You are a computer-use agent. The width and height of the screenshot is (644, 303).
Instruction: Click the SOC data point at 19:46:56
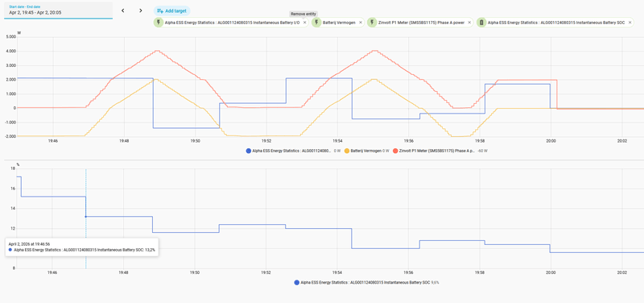pyautogui.click(x=86, y=217)
